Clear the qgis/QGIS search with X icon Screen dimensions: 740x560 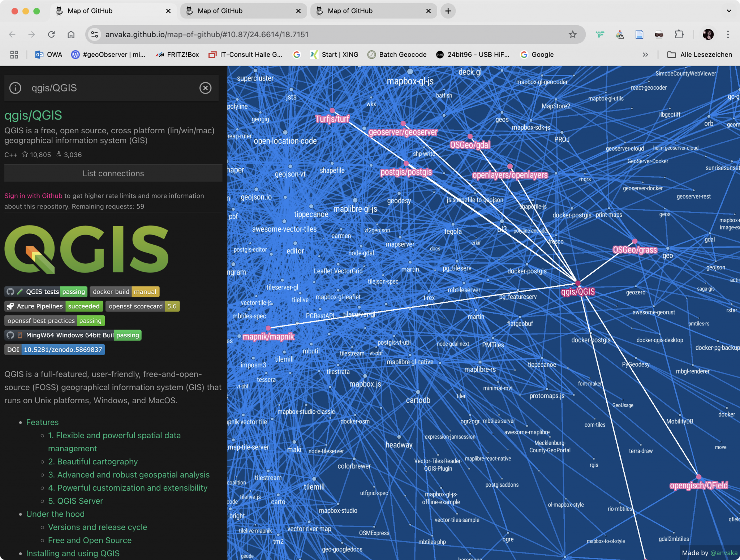coord(205,88)
